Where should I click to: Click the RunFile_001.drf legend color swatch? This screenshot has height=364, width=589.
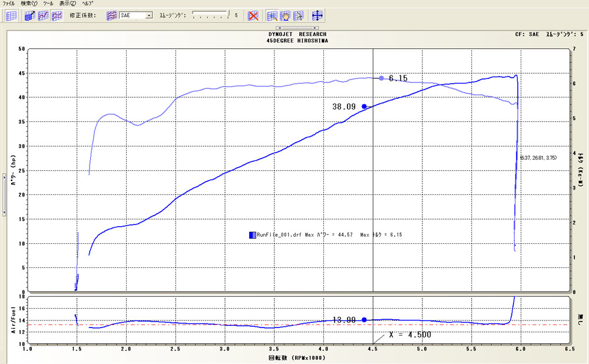click(x=252, y=235)
